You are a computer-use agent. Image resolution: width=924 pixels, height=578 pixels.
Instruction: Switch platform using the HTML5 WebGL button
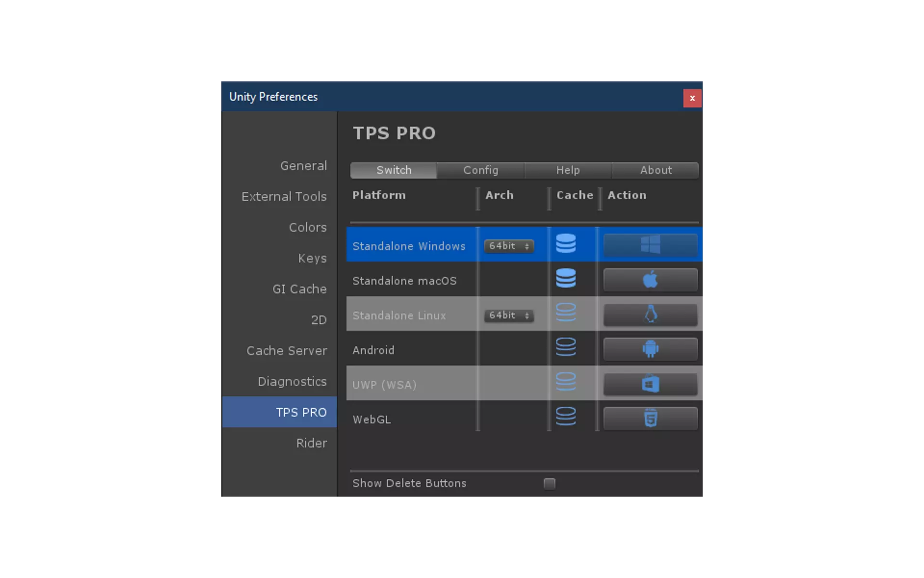coord(650,418)
